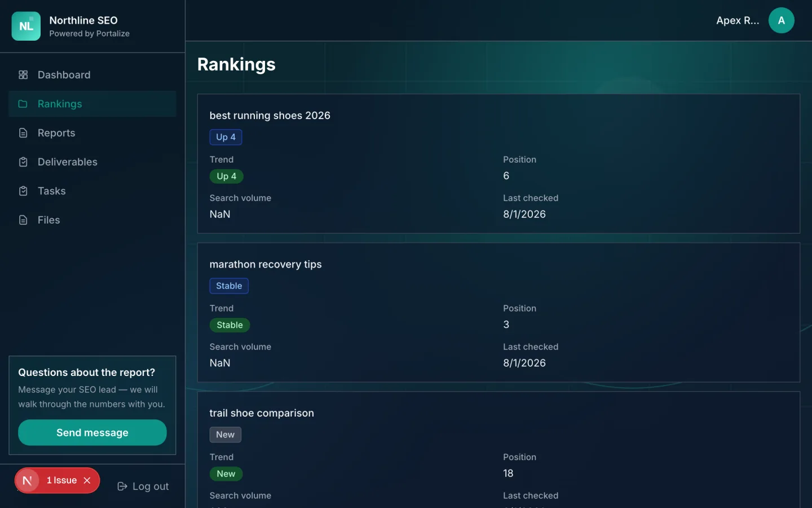Click the blue Up 4 badge
The image size is (812, 508).
(226, 137)
